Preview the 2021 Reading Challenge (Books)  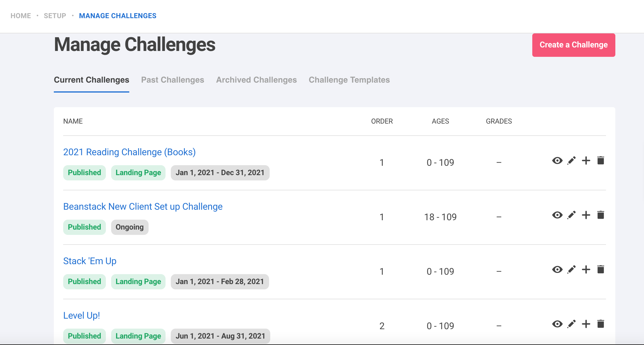(x=557, y=160)
